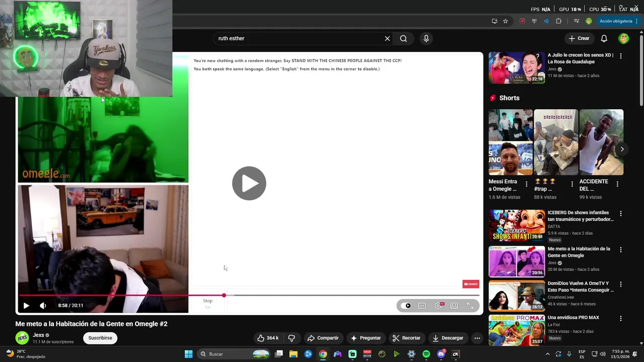
Task: Mute the video using the volume icon
Action: pos(43,305)
